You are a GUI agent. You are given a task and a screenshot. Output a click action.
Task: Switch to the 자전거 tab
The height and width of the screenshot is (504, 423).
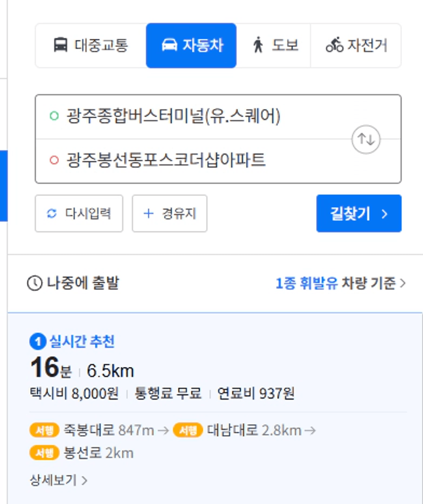356,46
